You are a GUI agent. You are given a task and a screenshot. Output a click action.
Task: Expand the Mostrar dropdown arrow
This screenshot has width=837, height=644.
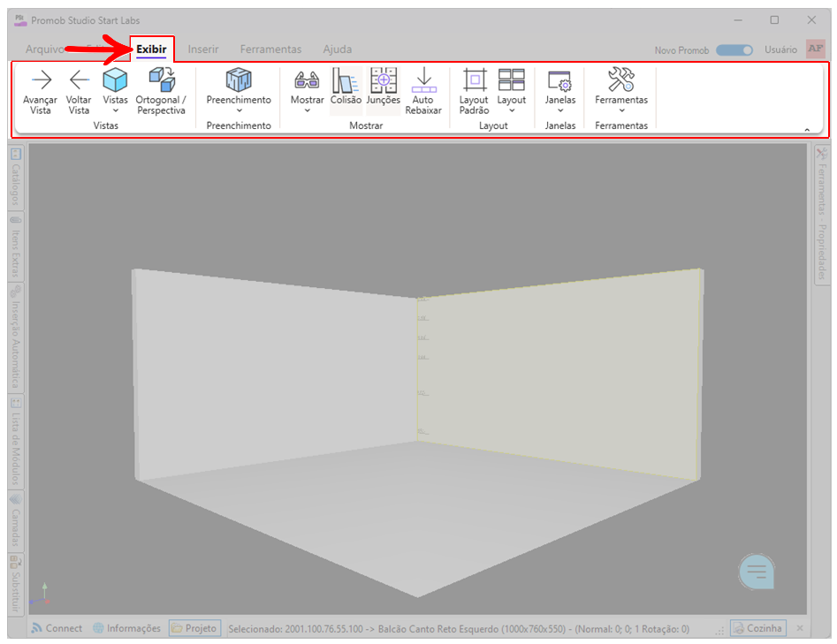[x=308, y=111]
